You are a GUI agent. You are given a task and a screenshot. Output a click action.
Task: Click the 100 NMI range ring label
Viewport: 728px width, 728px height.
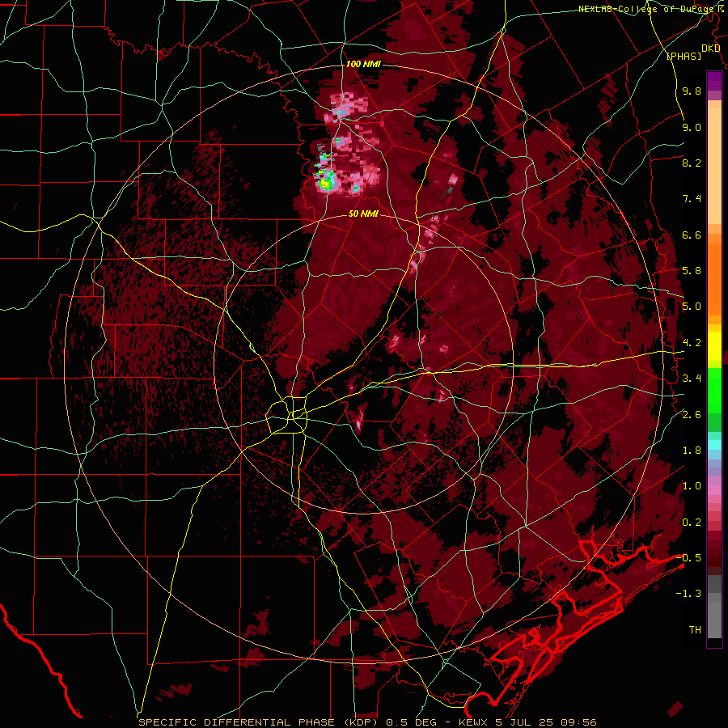point(363,64)
